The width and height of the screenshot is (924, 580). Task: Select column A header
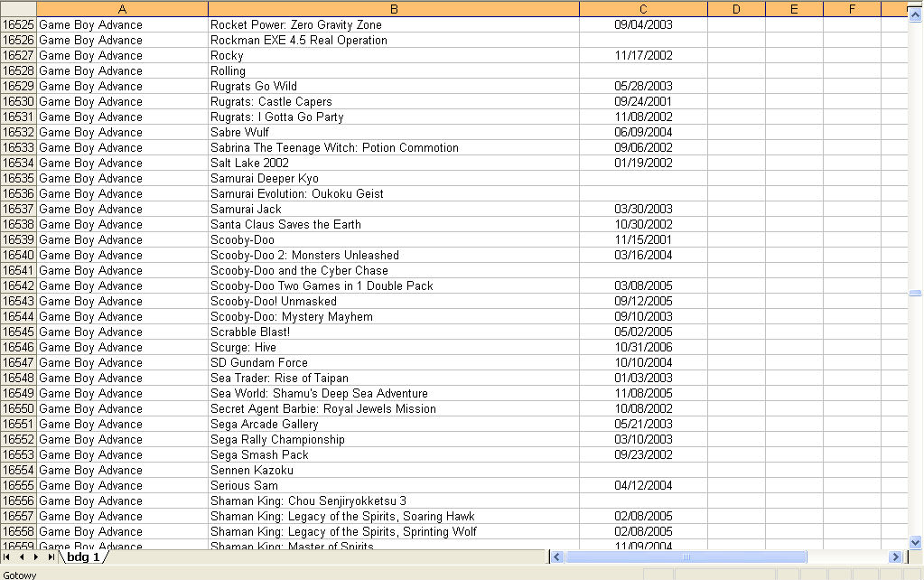122,9
